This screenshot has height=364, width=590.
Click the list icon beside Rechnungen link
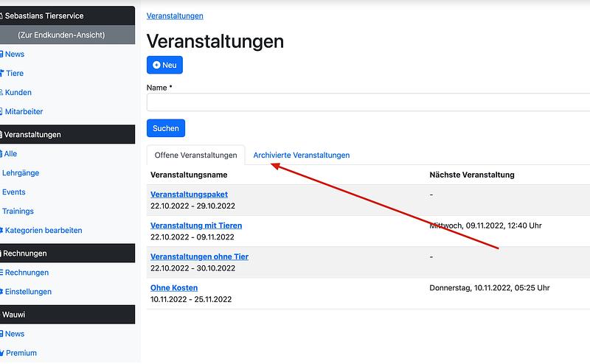pos(1,273)
